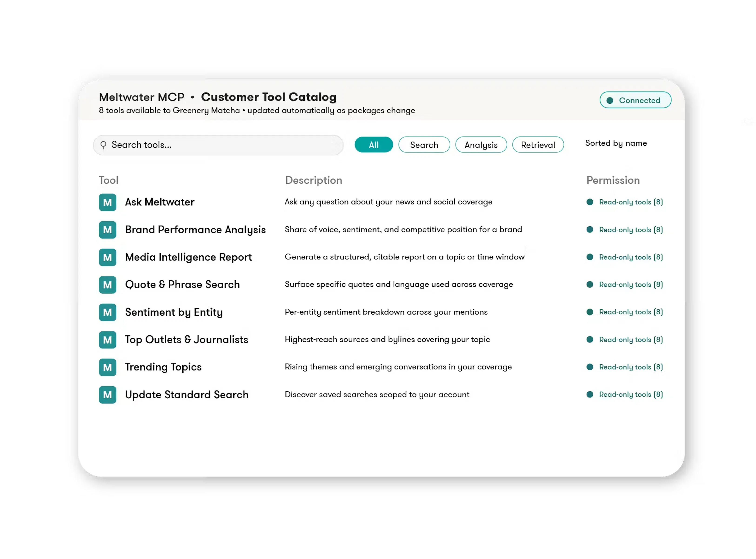Click description 'Discover saved searches scoped to your account'
This screenshot has width=756, height=559.
tap(377, 394)
